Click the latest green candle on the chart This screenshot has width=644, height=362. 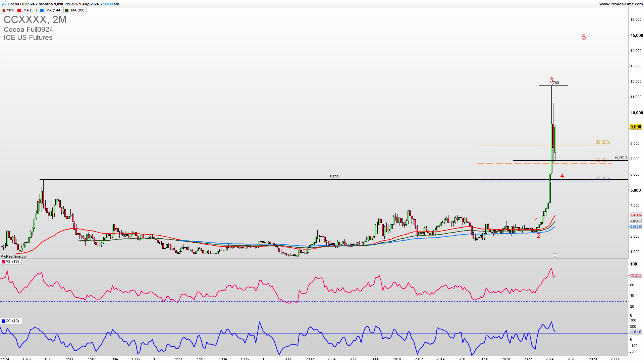tap(555, 139)
